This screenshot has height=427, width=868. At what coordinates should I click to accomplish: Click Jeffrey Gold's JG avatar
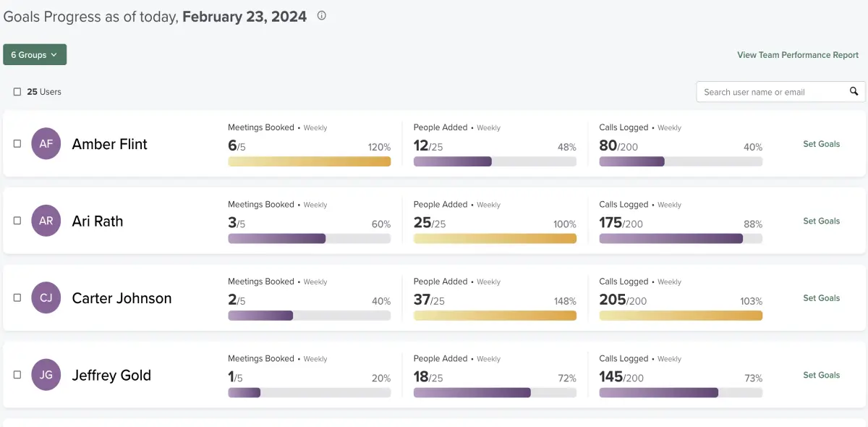tap(46, 375)
